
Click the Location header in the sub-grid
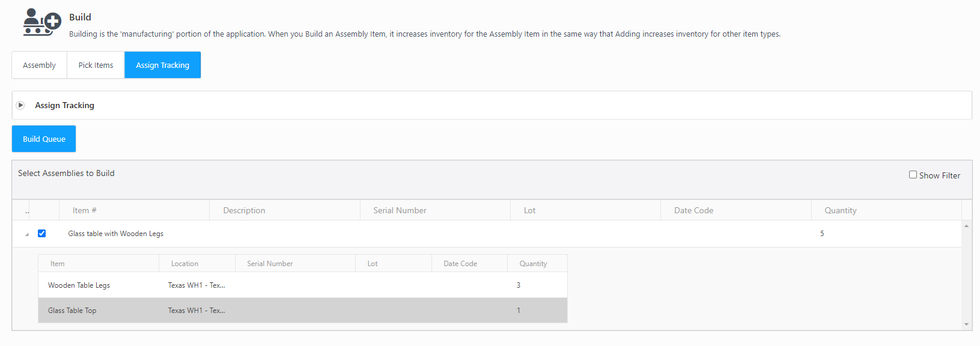point(184,264)
